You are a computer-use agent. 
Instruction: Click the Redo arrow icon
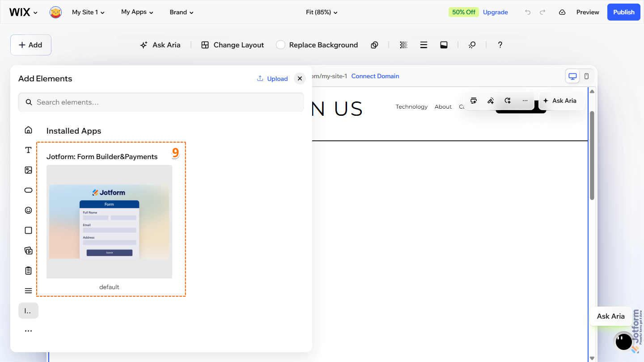coord(542,13)
